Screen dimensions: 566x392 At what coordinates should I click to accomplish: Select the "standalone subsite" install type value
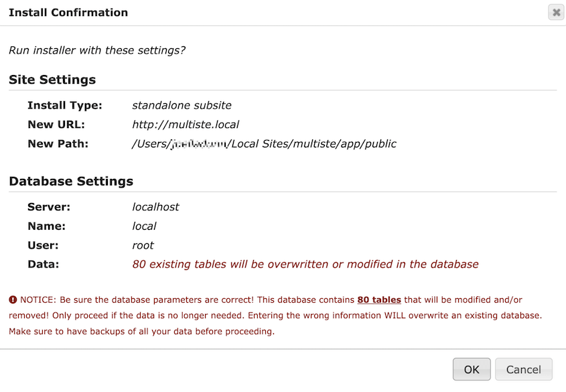pyautogui.click(x=182, y=105)
